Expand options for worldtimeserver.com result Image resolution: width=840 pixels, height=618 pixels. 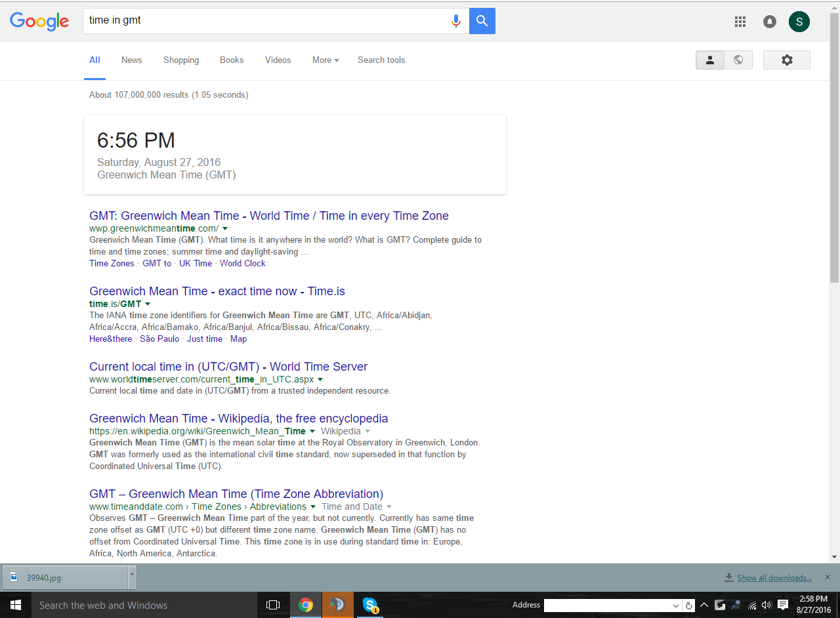(320, 379)
